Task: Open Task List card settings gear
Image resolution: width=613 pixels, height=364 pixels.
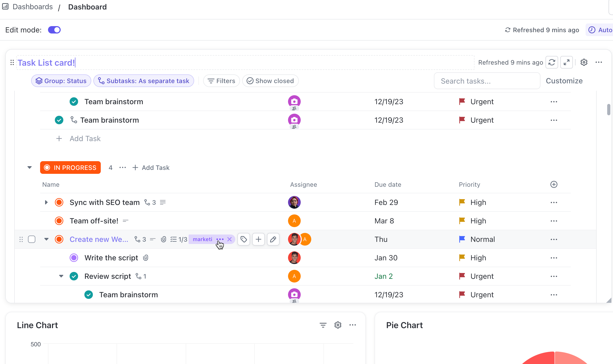Action: tap(584, 63)
